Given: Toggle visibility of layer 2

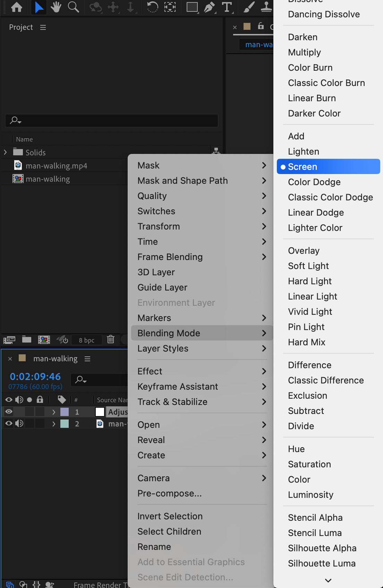Looking at the screenshot, I should (x=9, y=423).
